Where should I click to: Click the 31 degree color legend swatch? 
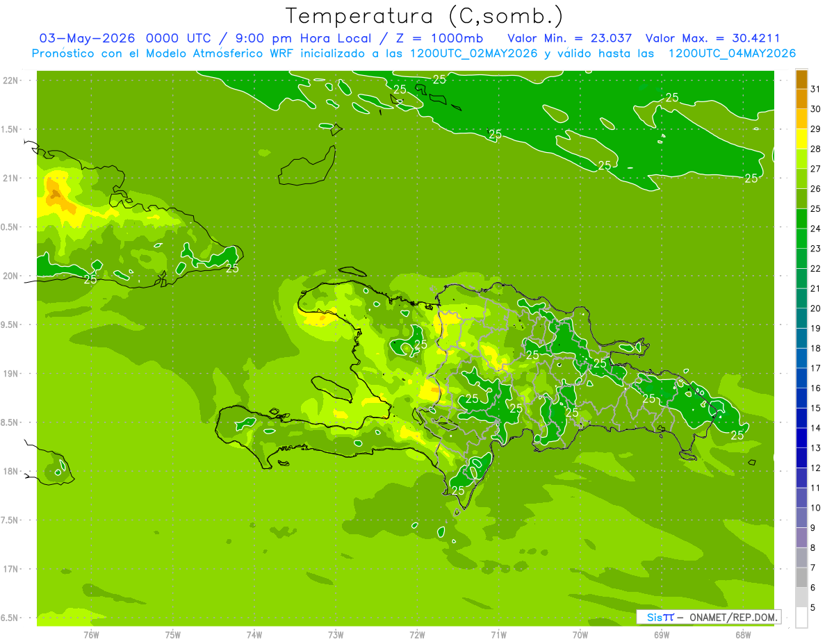click(x=801, y=79)
